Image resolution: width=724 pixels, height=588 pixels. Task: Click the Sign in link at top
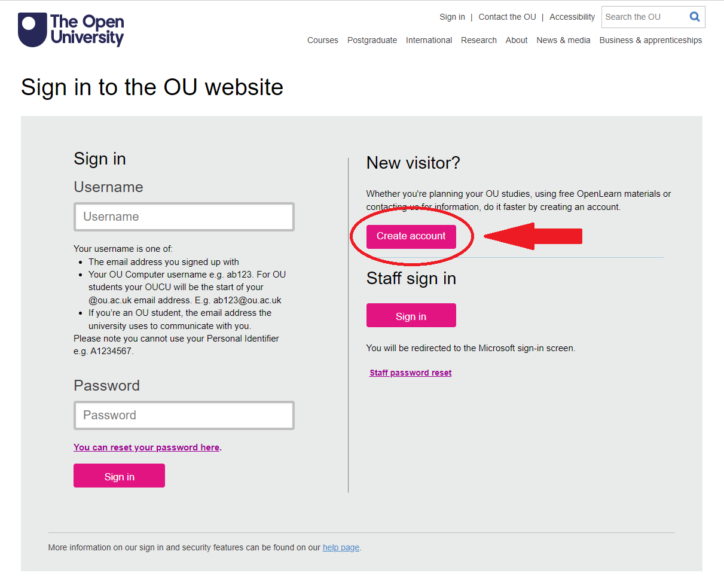(452, 17)
